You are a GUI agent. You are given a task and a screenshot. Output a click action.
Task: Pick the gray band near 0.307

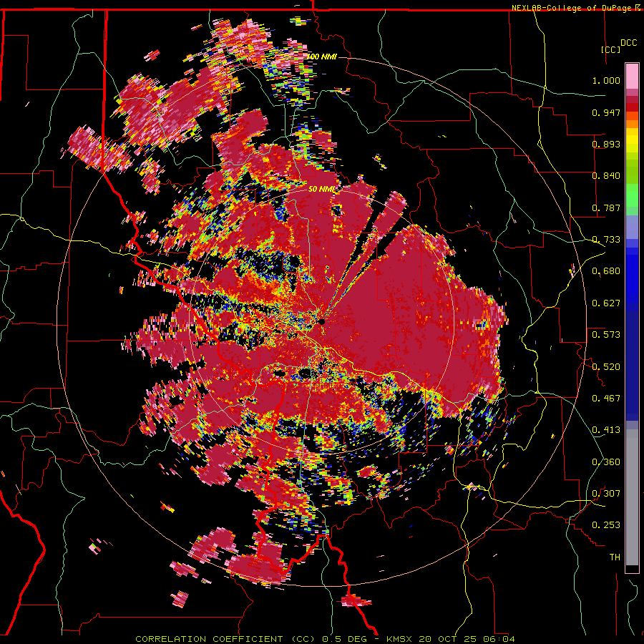point(632,497)
